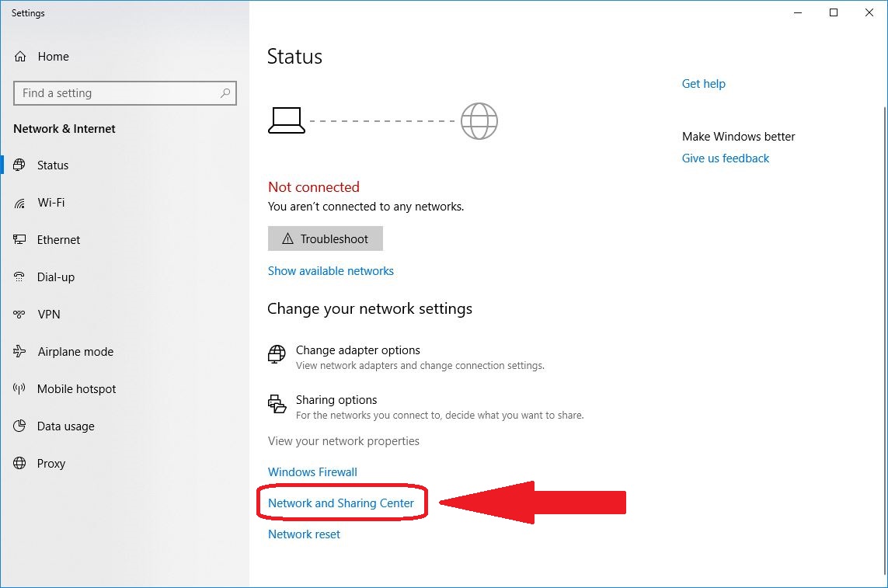The height and width of the screenshot is (588, 888).
Task: Click the Get help link
Action: click(x=703, y=84)
